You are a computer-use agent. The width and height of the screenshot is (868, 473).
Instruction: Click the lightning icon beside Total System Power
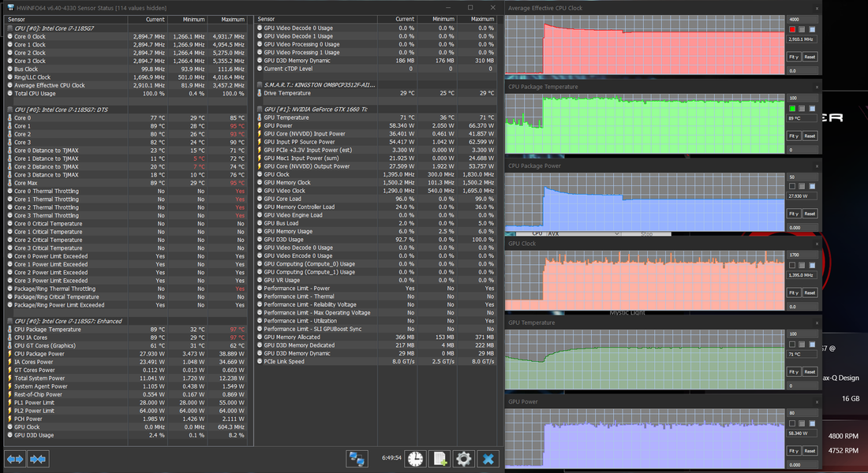click(x=10, y=378)
